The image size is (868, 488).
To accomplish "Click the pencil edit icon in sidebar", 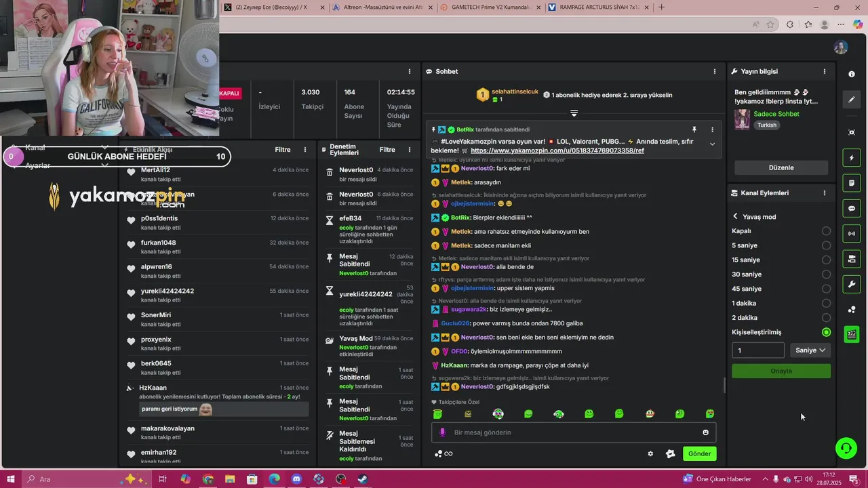I will tap(852, 100).
